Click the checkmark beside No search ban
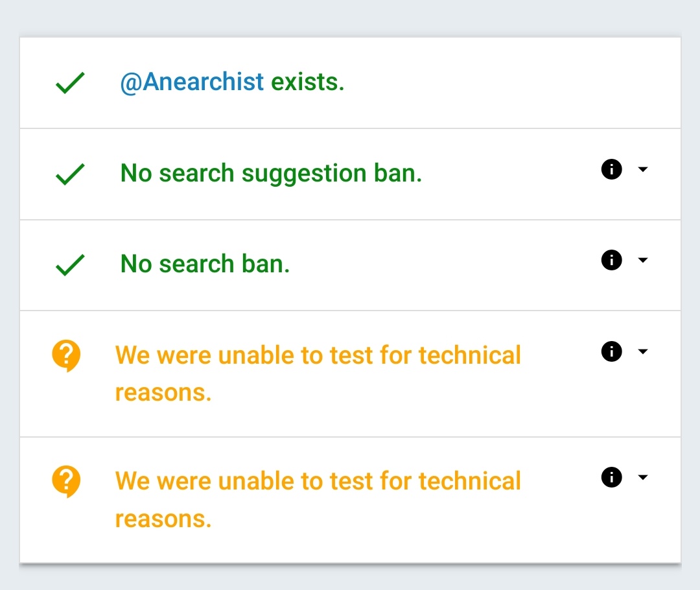700x590 pixels. point(70,265)
